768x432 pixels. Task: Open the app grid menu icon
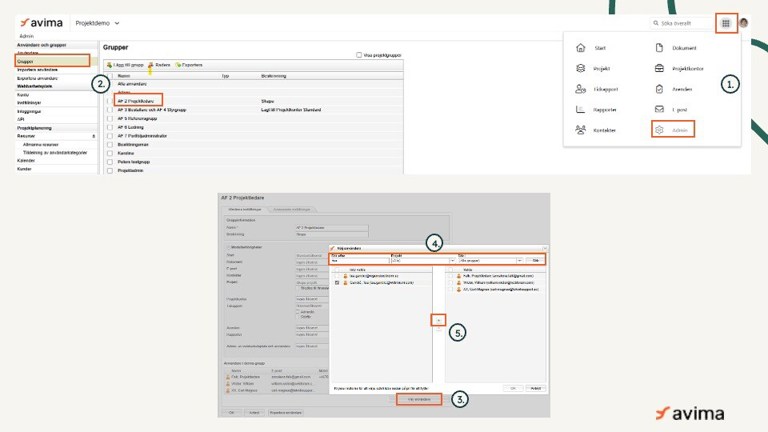[x=726, y=22]
